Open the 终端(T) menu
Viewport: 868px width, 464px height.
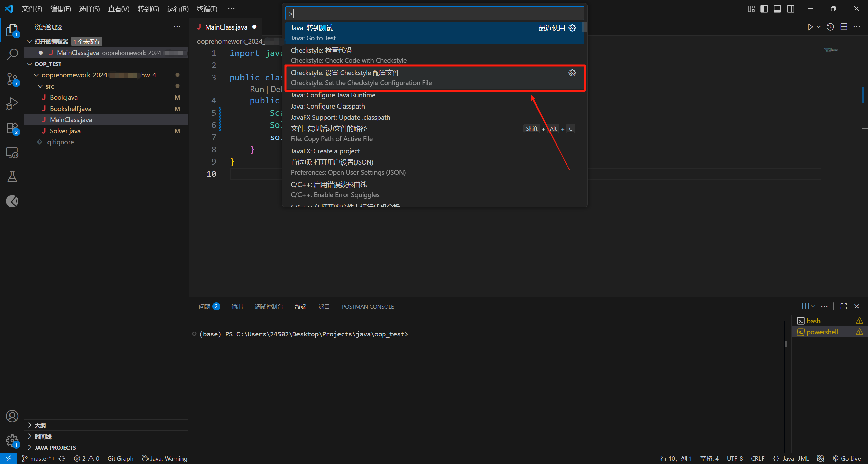pos(207,9)
